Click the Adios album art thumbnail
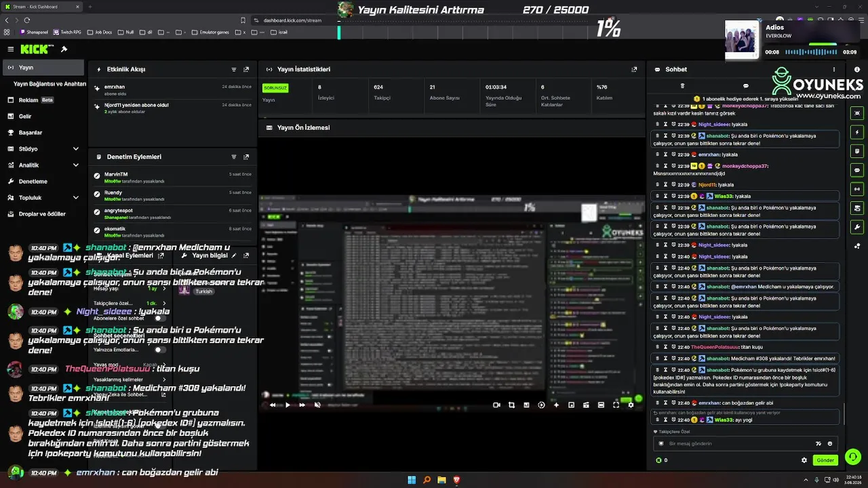The width and height of the screenshot is (868, 488). pyautogui.click(x=742, y=40)
